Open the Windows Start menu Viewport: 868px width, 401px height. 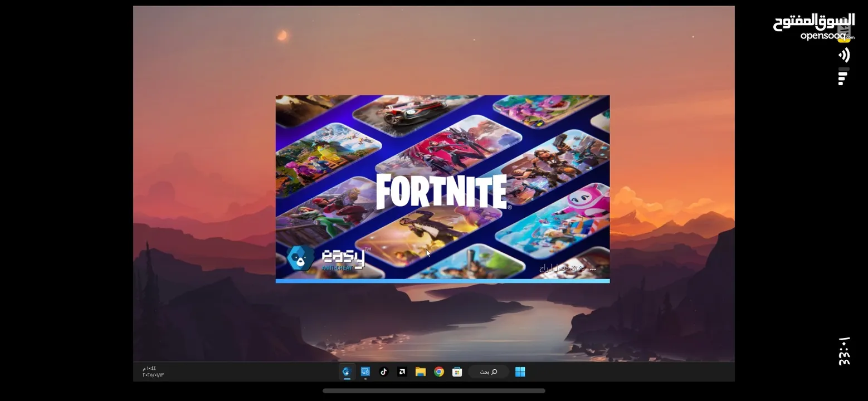point(520,371)
